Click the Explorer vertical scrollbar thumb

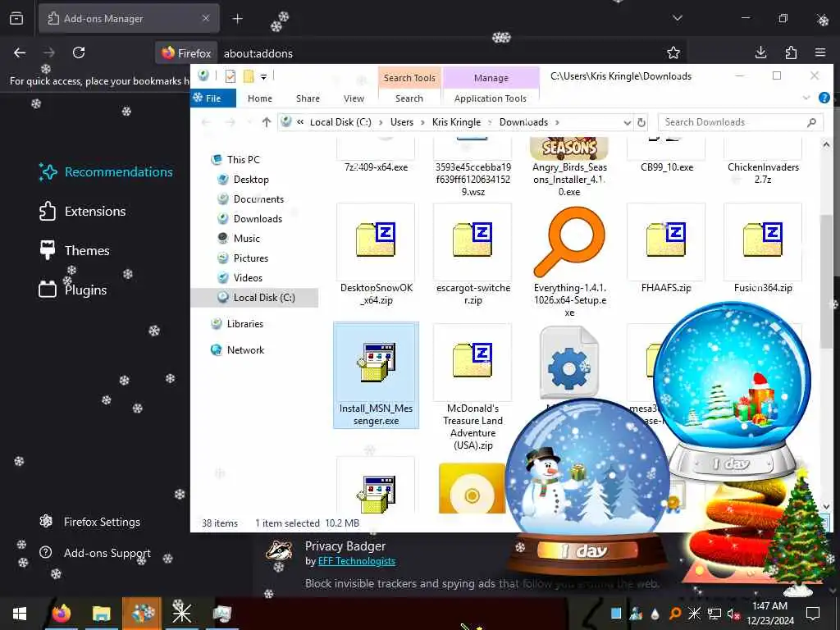(826, 281)
